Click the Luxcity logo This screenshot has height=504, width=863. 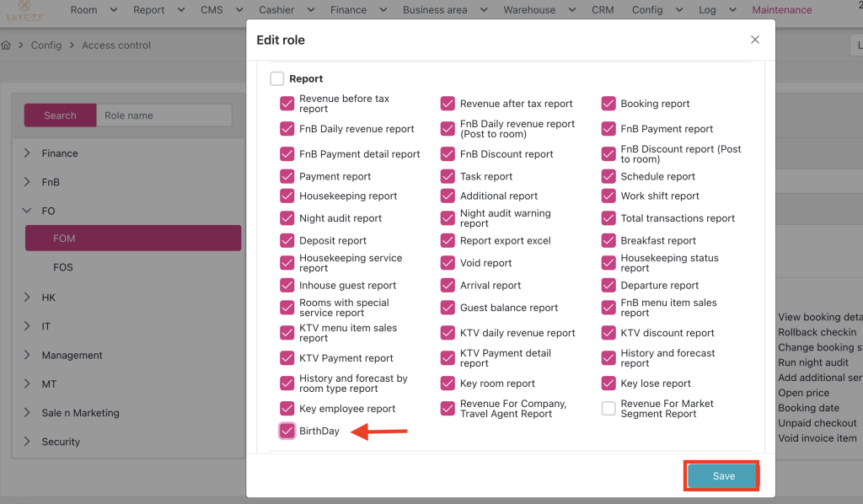25,10
